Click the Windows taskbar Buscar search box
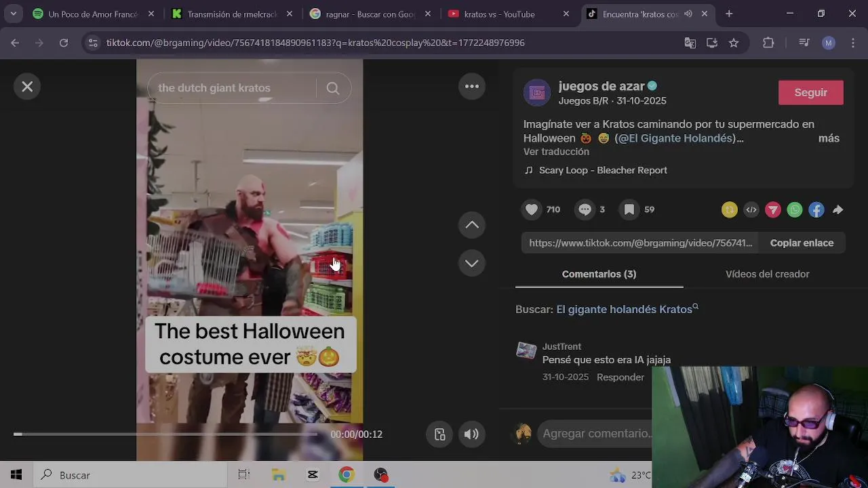 pyautogui.click(x=130, y=475)
